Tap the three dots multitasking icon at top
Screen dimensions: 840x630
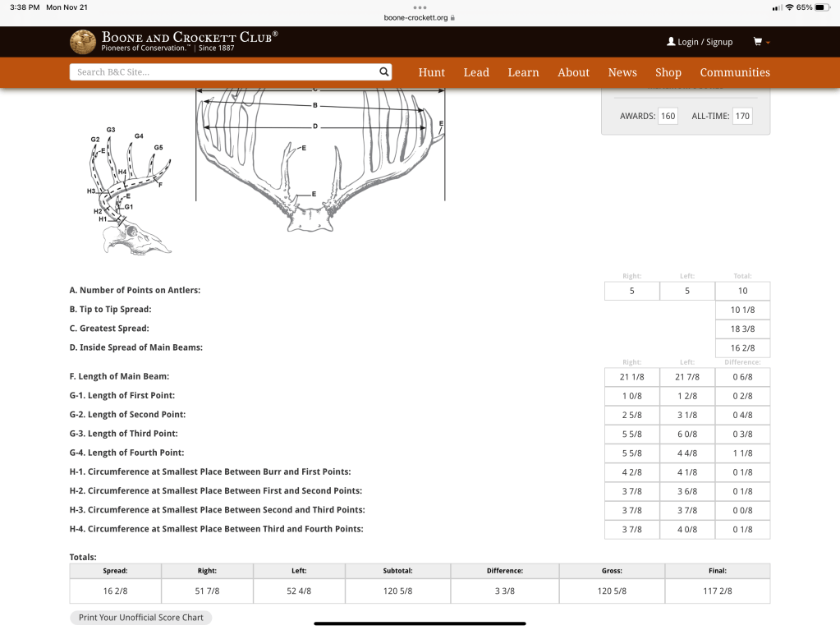coord(420,7)
